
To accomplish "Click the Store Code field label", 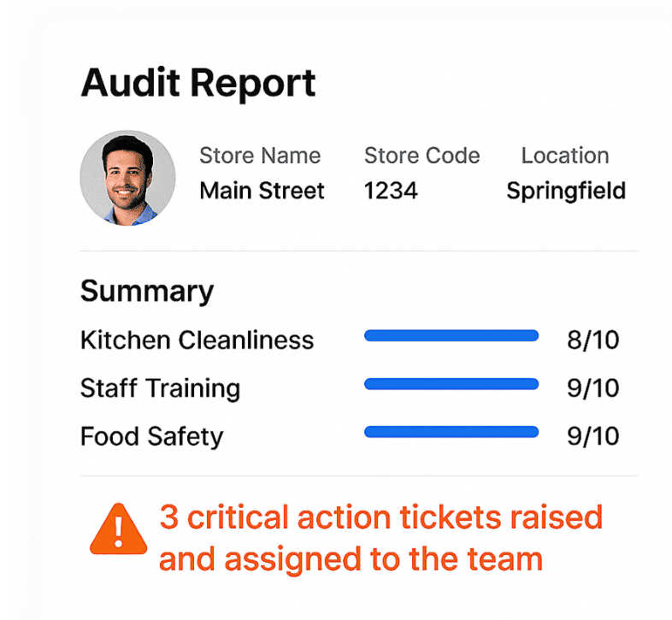I will [422, 156].
